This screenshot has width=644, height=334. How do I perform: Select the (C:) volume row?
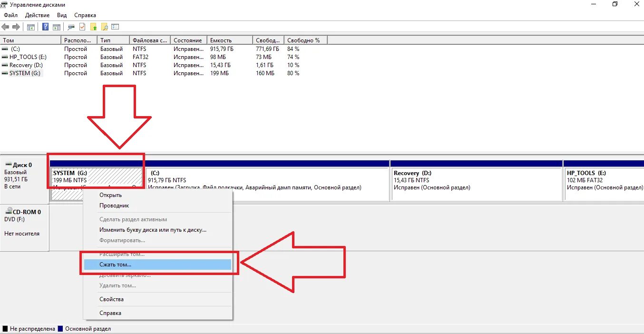coord(164,49)
